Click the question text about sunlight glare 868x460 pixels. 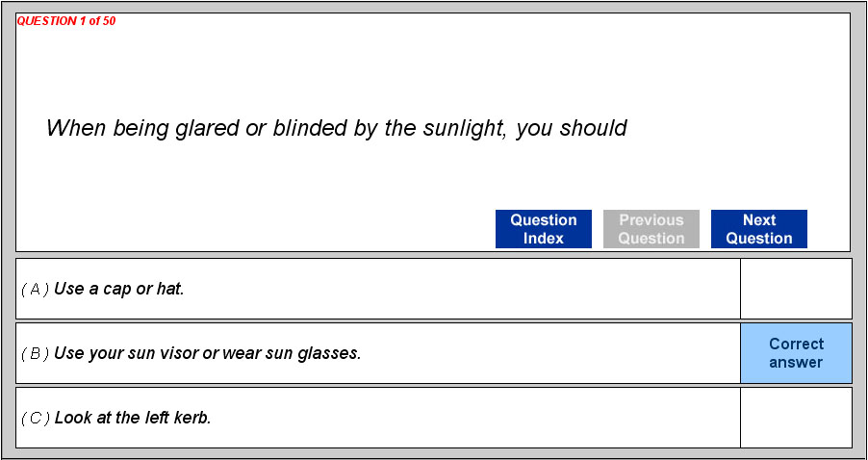coord(336,128)
